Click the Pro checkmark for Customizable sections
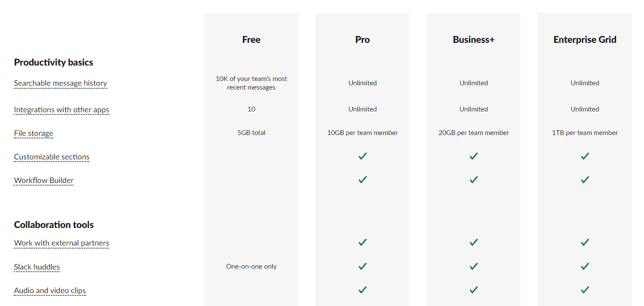 coord(362,156)
